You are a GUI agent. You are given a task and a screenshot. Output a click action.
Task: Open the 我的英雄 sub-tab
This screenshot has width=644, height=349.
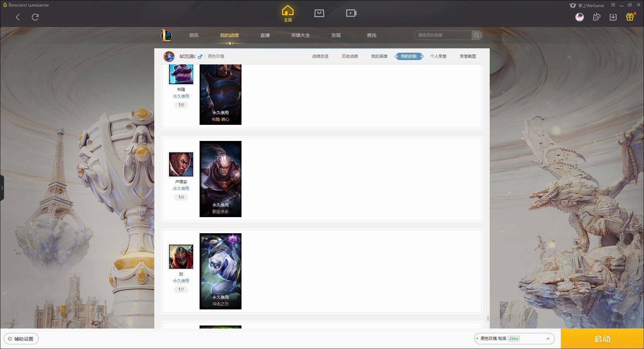(379, 56)
